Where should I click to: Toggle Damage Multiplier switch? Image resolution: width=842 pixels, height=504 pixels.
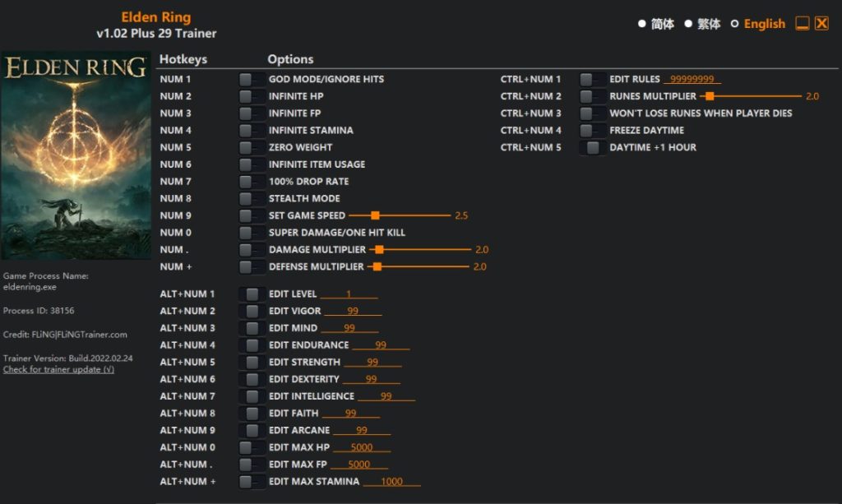pos(252,250)
